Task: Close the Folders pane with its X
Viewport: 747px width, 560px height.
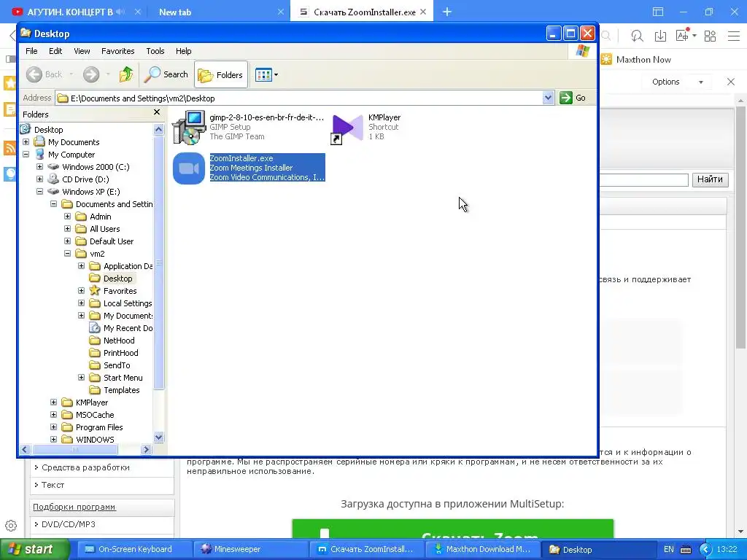Action: 157,112
